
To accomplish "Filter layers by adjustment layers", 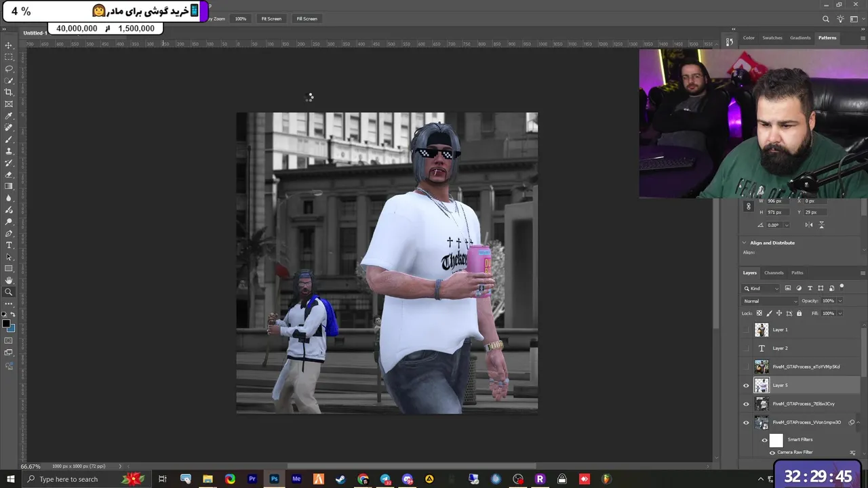I will [799, 288].
